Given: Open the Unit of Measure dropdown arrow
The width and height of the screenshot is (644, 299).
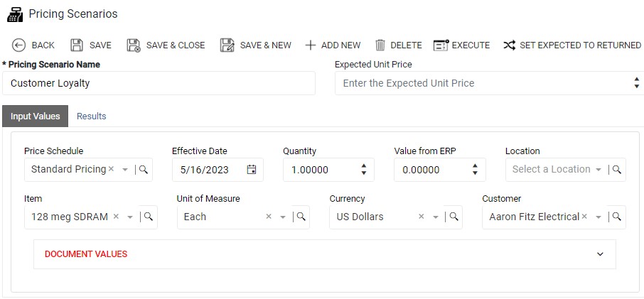Looking at the screenshot, I should (283, 217).
